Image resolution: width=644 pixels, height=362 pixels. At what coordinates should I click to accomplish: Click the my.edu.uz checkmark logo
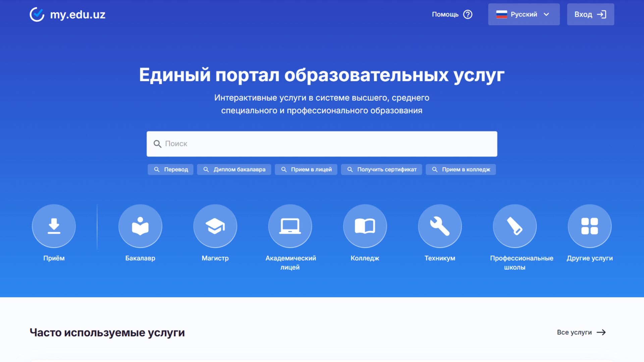(x=37, y=14)
